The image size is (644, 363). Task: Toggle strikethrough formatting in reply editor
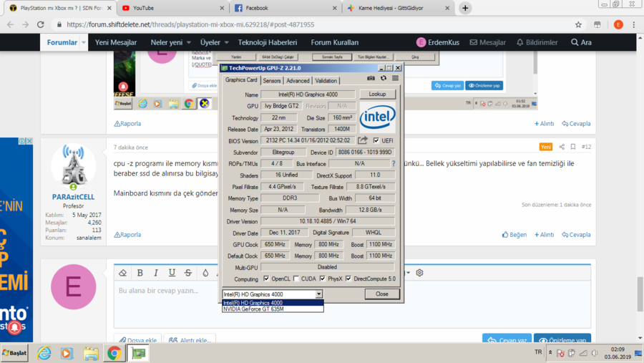[x=188, y=273]
